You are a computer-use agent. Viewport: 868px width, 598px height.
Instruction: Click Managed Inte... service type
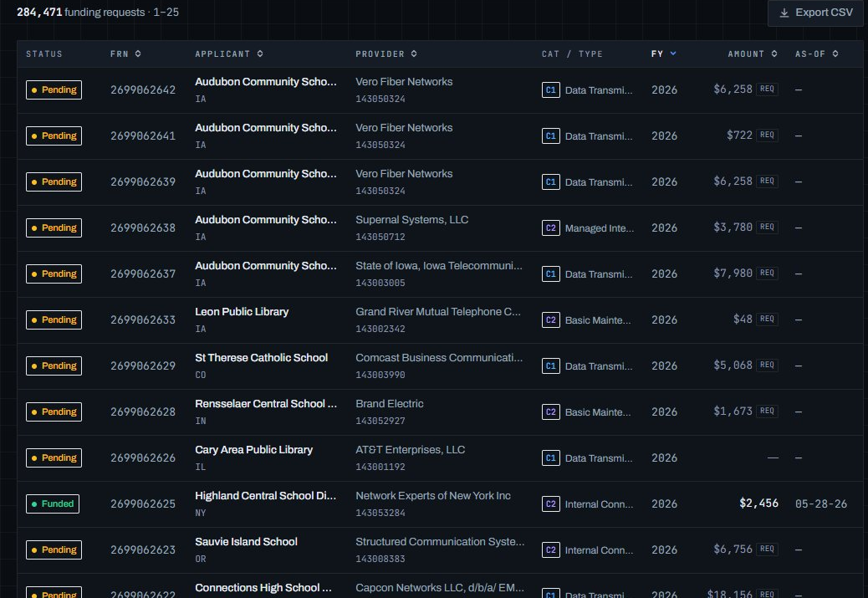click(x=600, y=228)
